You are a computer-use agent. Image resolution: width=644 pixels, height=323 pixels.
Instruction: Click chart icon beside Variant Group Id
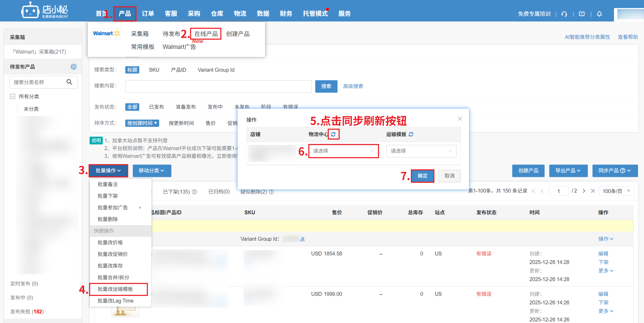(x=302, y=239)
